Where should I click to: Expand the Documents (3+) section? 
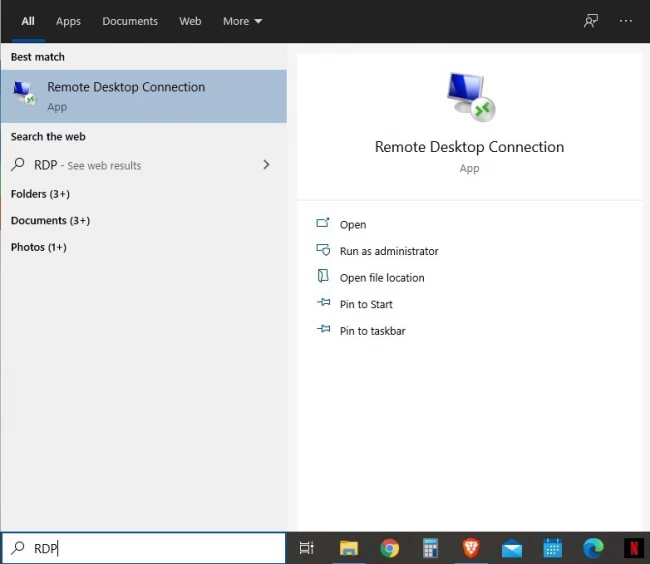[50, 220]
